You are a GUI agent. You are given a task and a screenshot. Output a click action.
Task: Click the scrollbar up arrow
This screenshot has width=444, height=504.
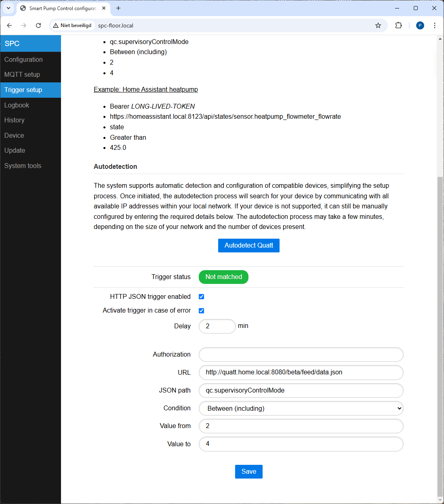tap(440, 39)
